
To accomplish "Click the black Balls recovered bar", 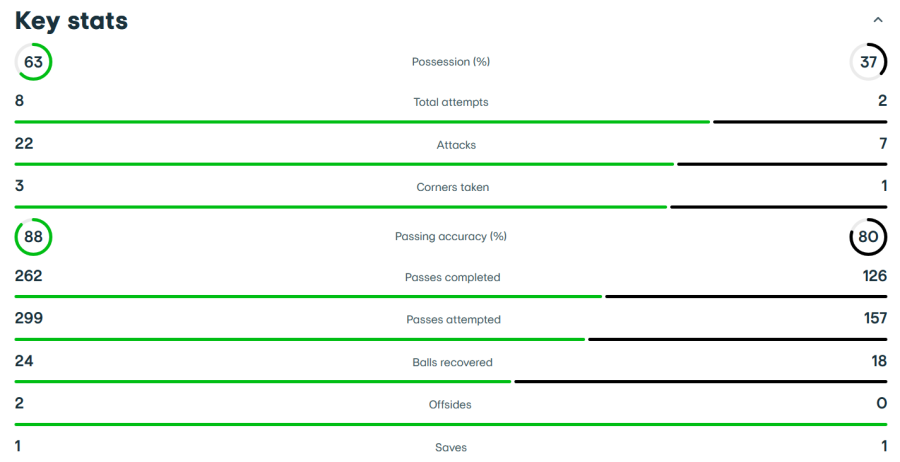I will pos(700,381).
